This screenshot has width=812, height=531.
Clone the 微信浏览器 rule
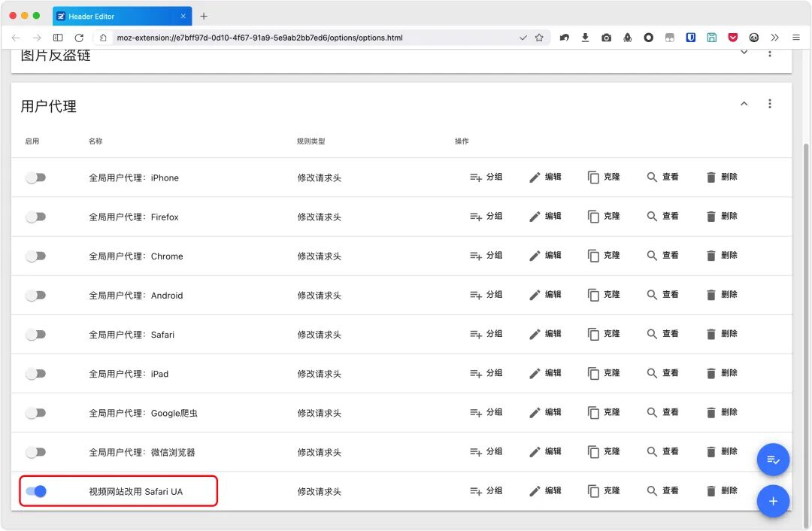(x=604, y=452)
